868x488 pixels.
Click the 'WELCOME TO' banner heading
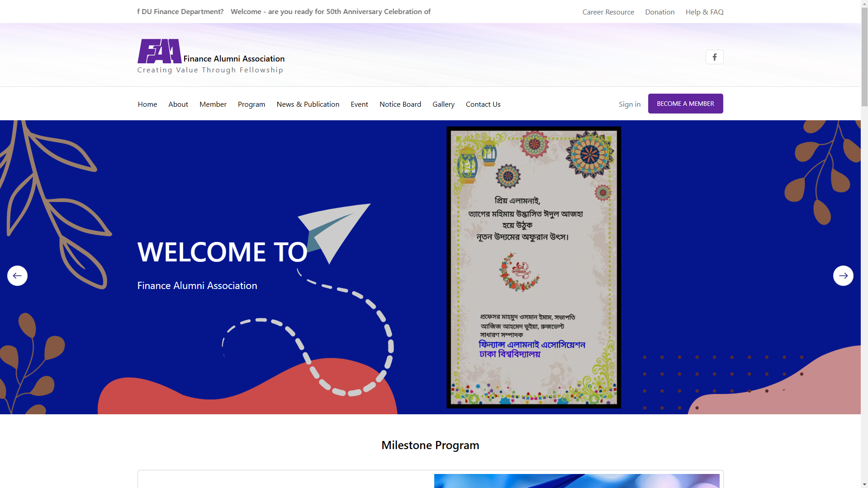222,252
